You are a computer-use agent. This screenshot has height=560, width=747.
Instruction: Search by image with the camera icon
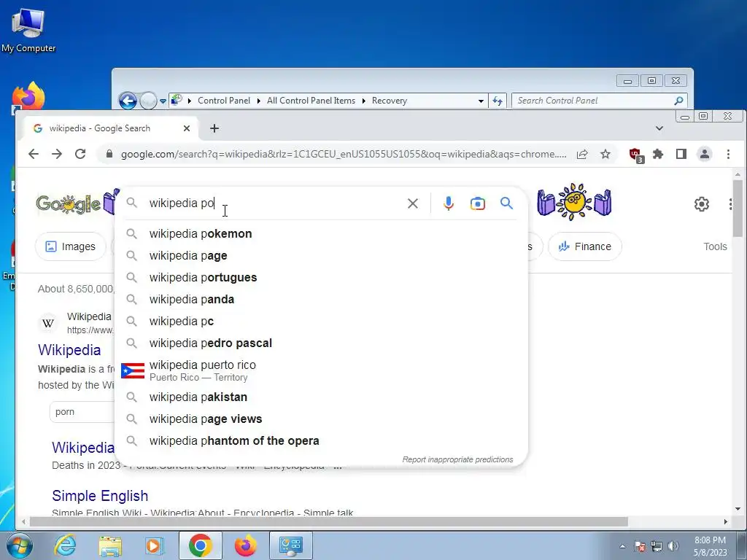point(477,204)
